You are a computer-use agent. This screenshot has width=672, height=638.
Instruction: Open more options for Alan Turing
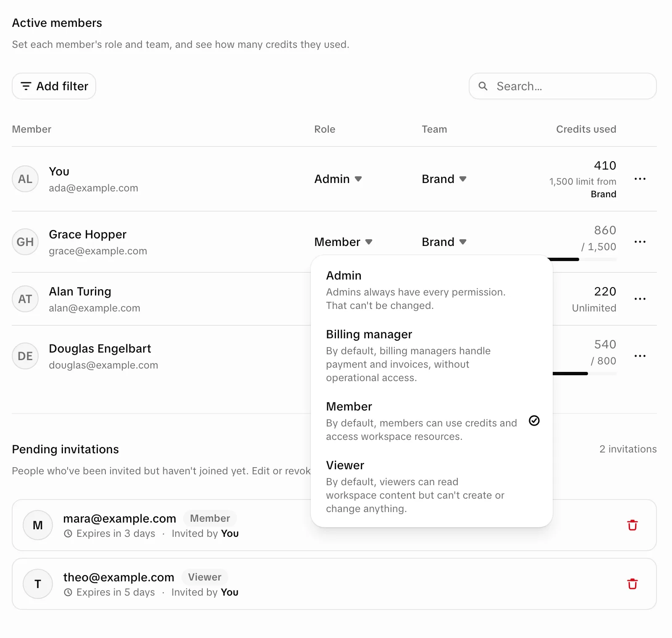point(640,299)
